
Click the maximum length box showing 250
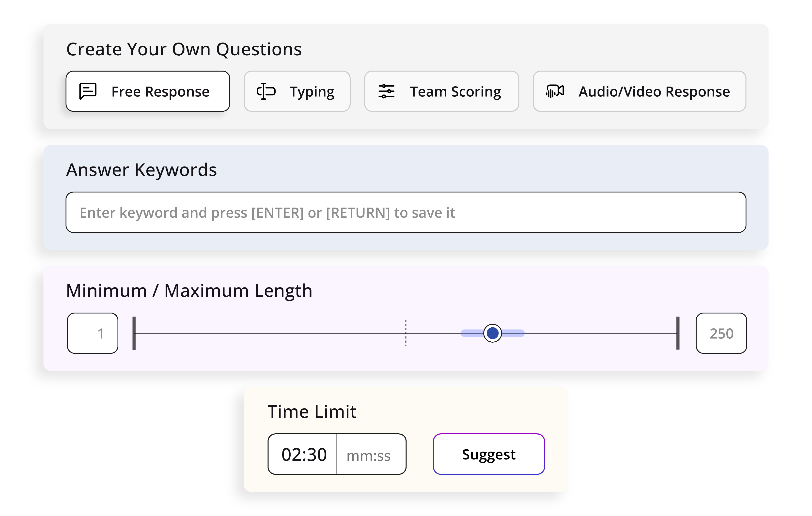point(721,333)
